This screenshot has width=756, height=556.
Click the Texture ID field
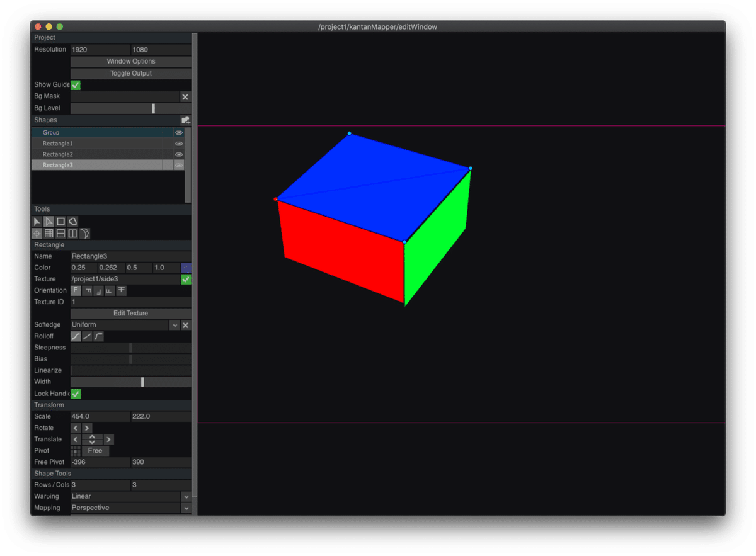tap(130, 302)
